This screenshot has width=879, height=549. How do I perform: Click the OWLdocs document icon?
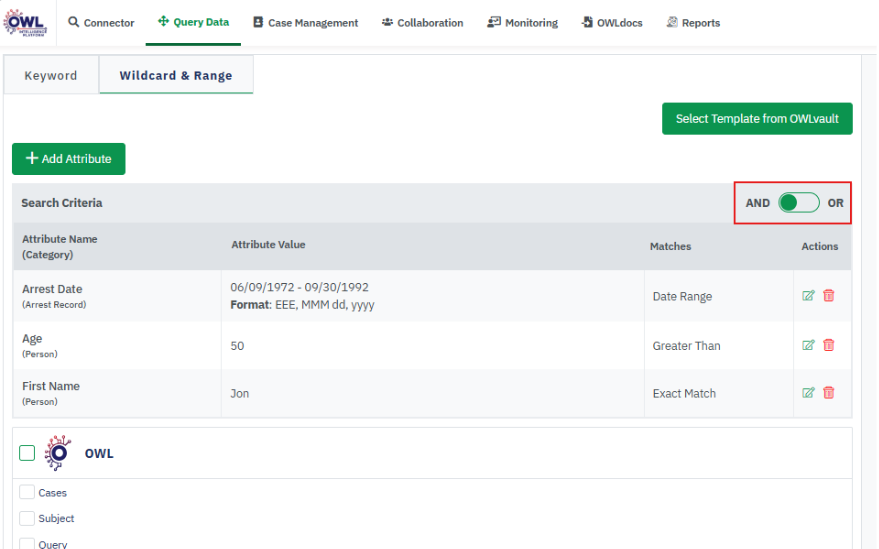[x=586, y=22]
